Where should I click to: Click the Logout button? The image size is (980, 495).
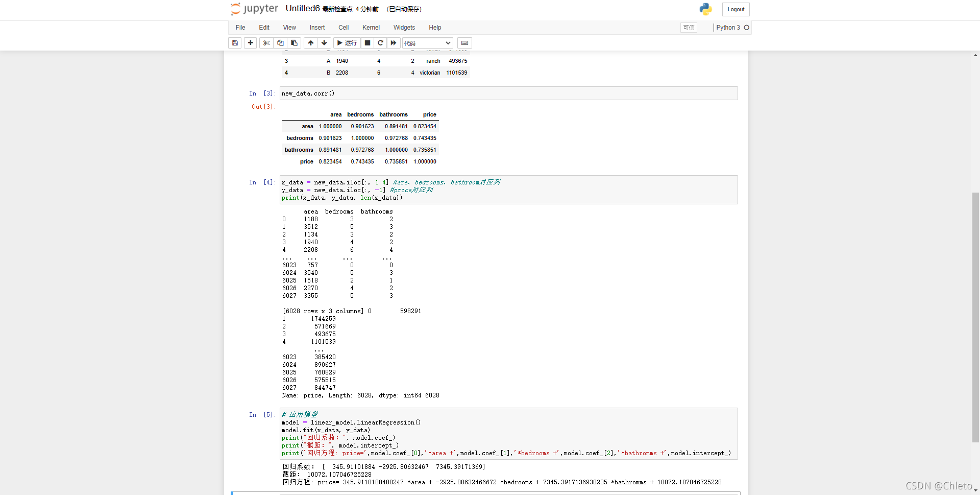736,9
